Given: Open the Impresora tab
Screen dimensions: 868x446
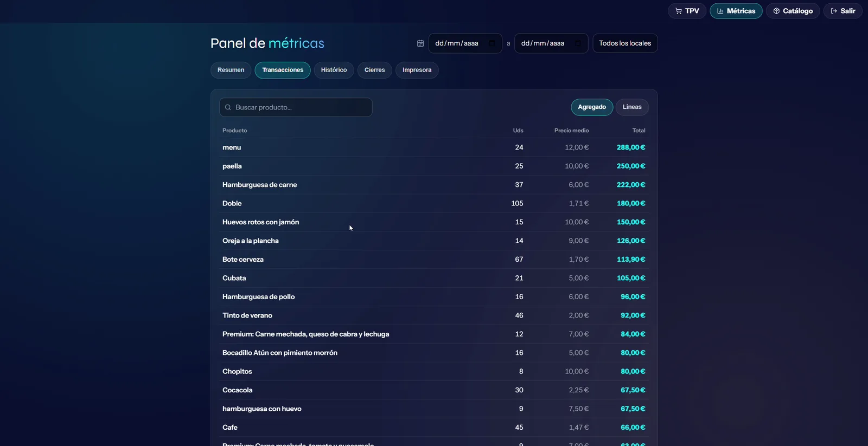Looking at the screenshot, I should tap(417, 70).
